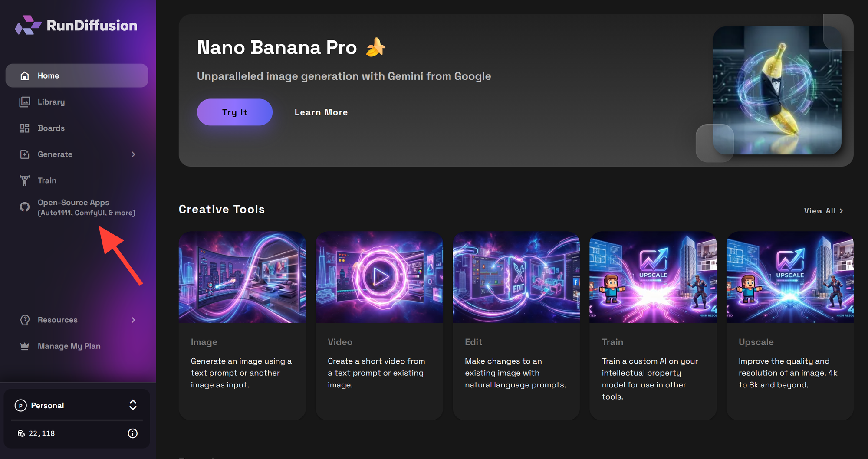Image resolution: width=868 pixels, height=459 pixels.
Task: Click the RunDiffusion logo icon
Action: (x=28, y=25)
